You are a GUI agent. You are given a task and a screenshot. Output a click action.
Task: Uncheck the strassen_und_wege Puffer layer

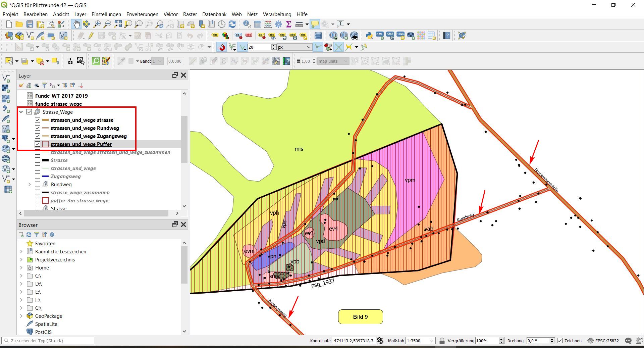coord(38,144)
